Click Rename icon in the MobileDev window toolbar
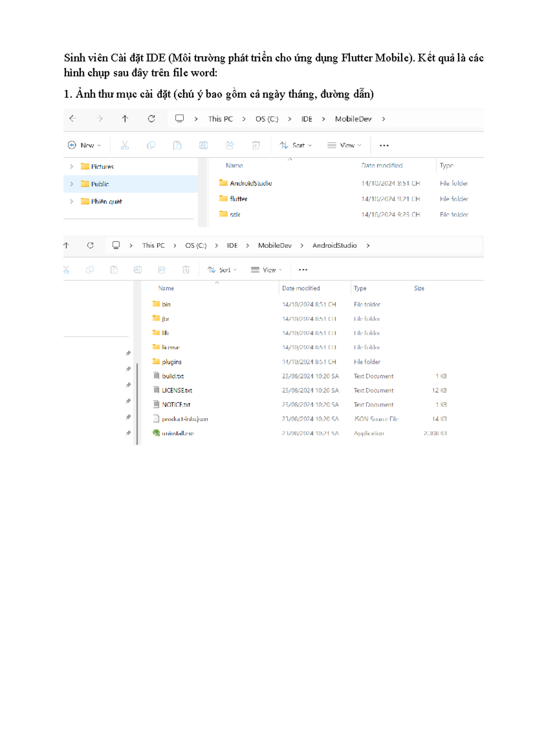This screenshot has height=756, width=535. [x=203, y=145]
